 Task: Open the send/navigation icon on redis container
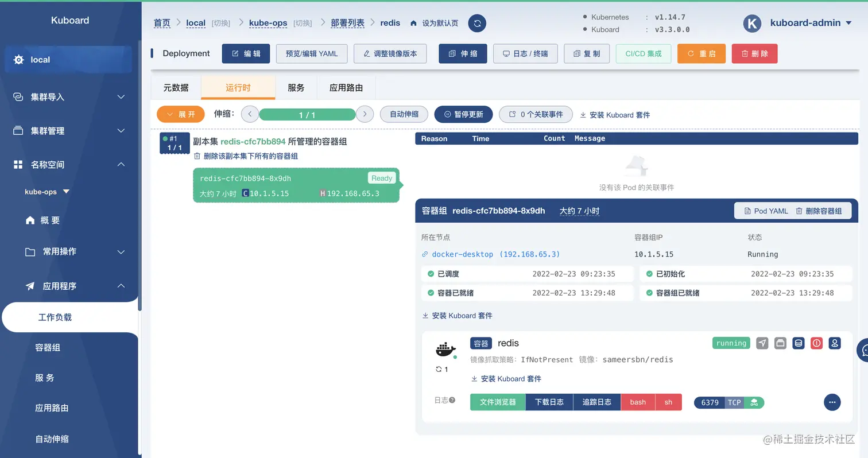(762, 343)
